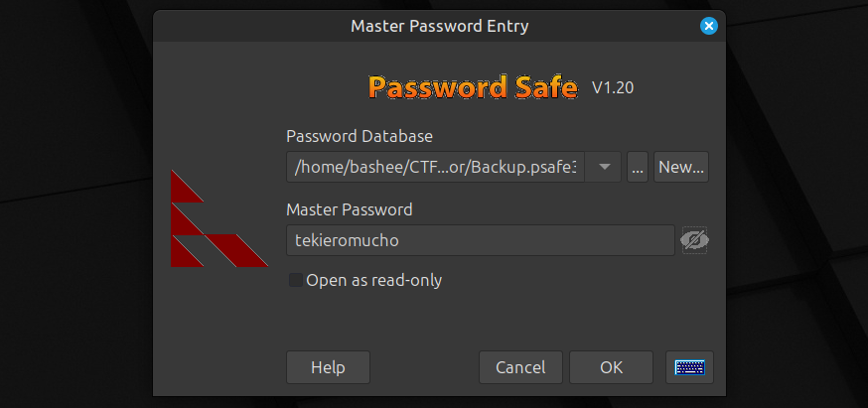
Task: Toggle password visibility with the eye icon
Action: pos(695,240)
